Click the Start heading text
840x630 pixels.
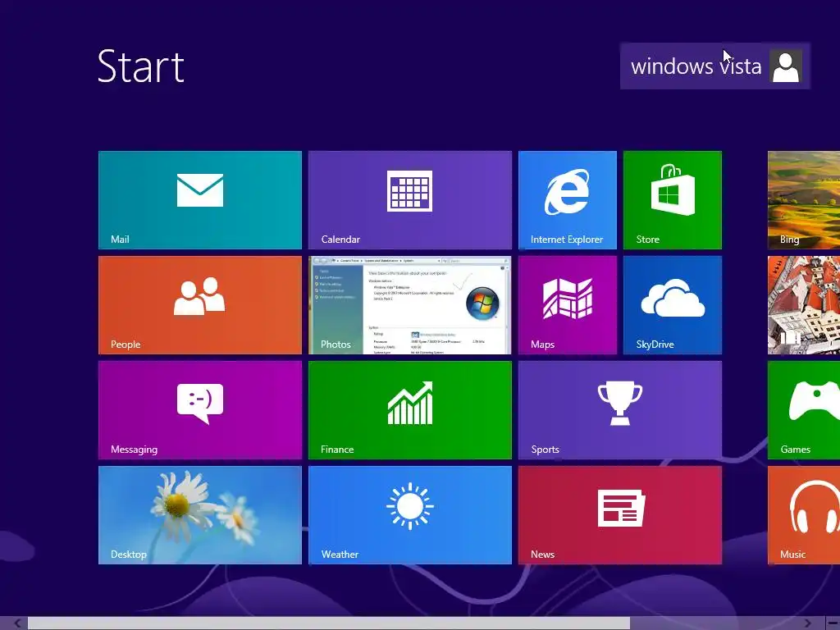[x=141, y=66]
